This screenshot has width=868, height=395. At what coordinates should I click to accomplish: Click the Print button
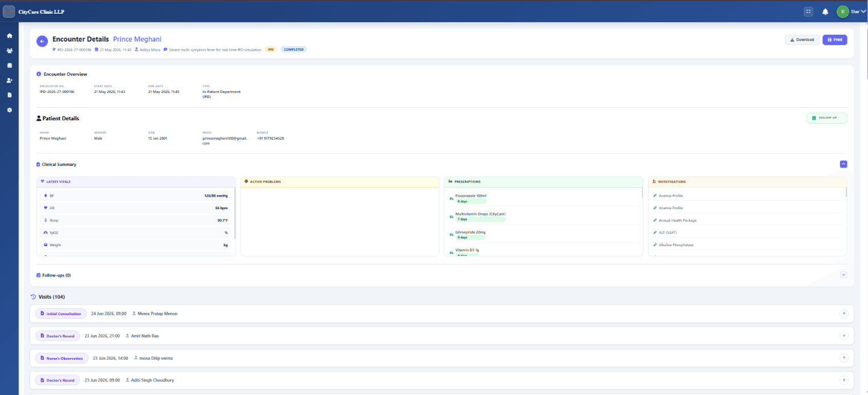835,40
